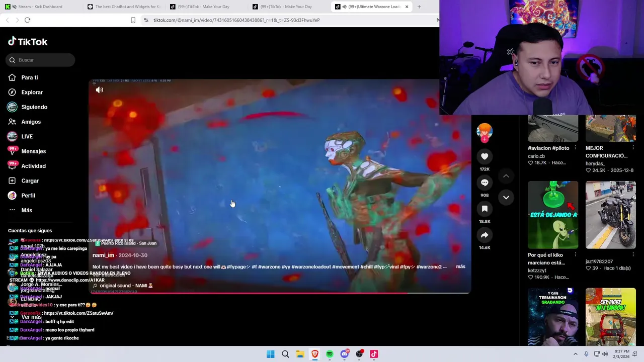Open the motorcycle video thumbnail by jaz19782207

click(x=611, y=215)
